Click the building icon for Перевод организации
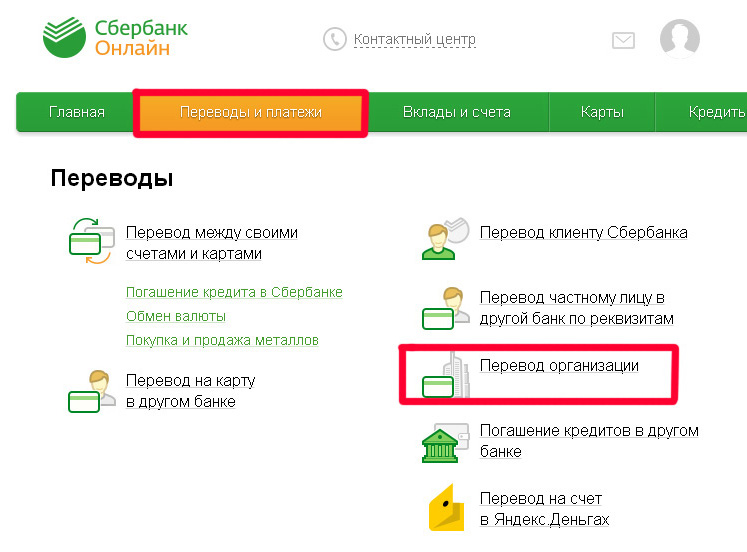Viewport: 747px width, 552px height. [446, 375]
